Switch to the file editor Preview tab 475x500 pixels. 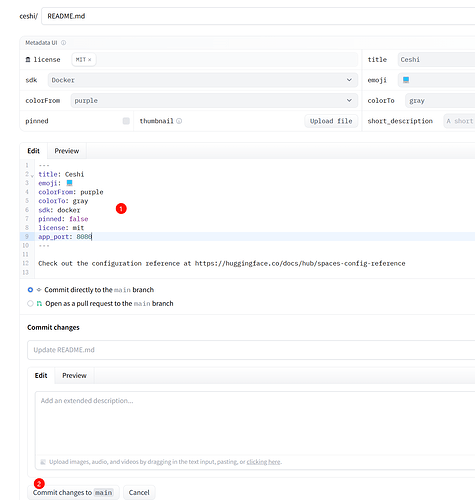[x=67, y=151]
